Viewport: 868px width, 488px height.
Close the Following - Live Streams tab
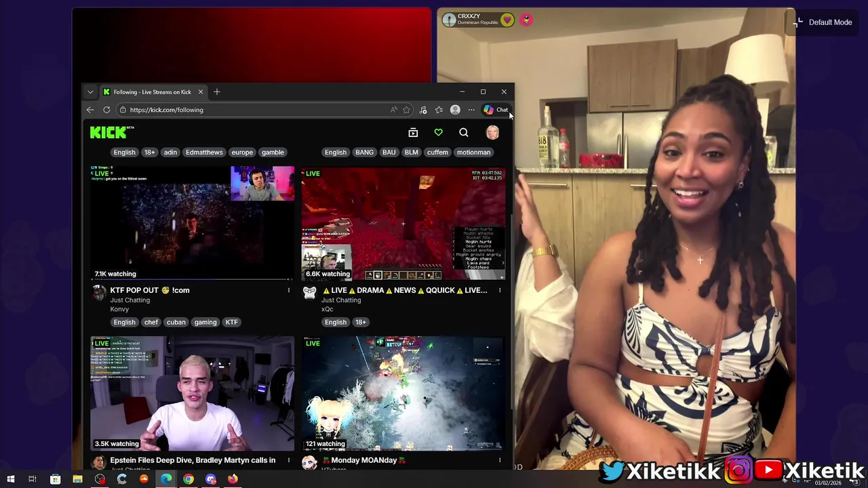[201, 92]
